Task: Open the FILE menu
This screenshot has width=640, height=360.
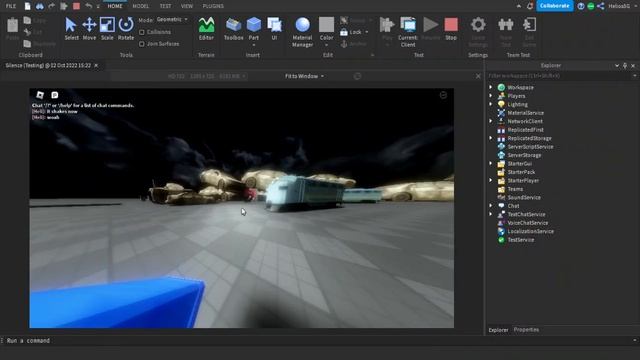Action: pos(11,6)
